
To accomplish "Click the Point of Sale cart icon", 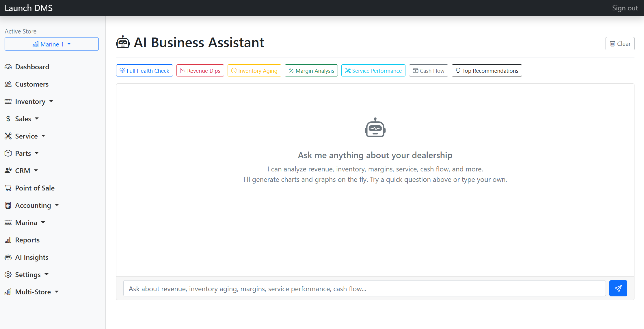I will 8,188.
